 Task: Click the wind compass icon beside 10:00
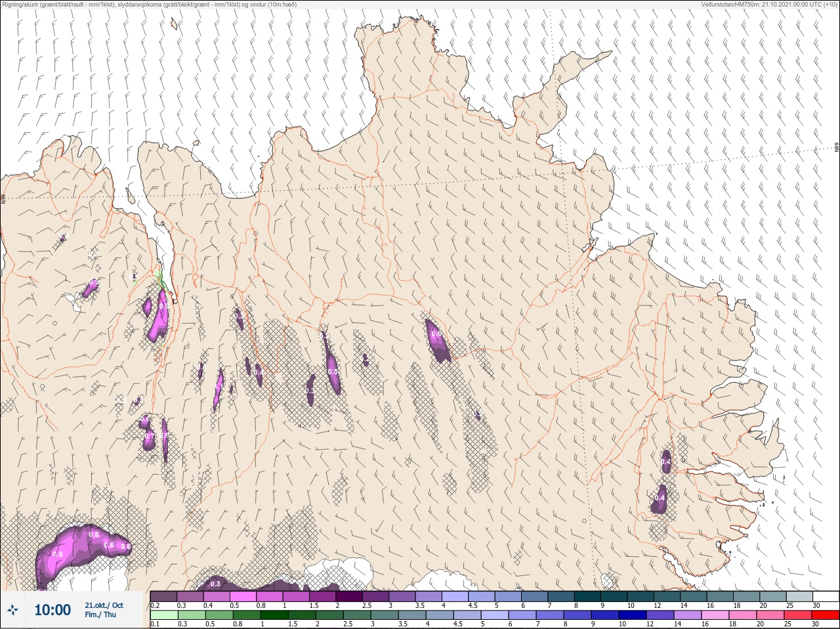click(x=12, y=610)
